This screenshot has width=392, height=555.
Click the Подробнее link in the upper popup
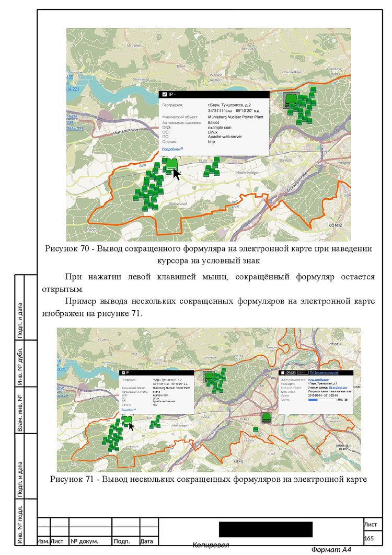[171, 149]
